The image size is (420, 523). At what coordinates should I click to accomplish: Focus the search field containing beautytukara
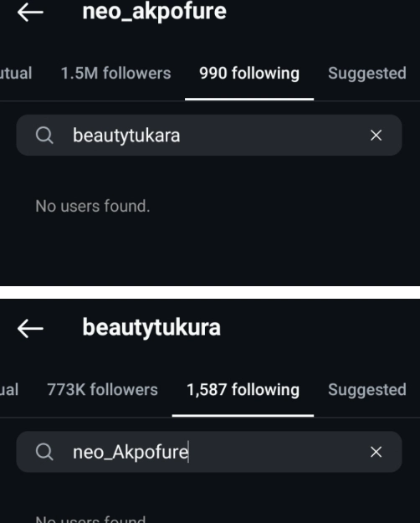(209, 135)
